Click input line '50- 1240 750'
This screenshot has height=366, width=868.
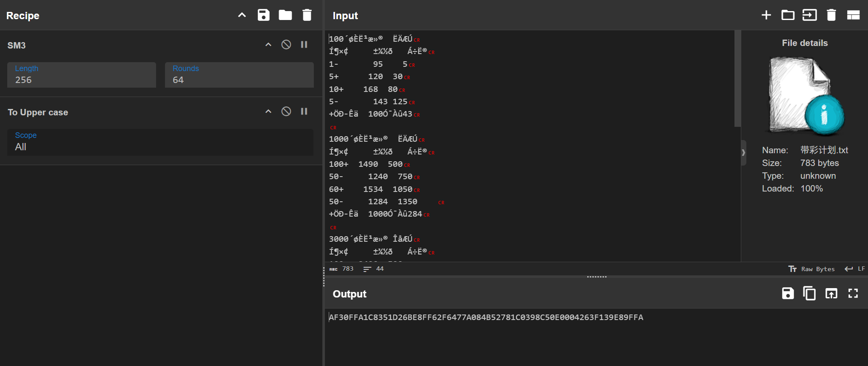pos(374,177)
